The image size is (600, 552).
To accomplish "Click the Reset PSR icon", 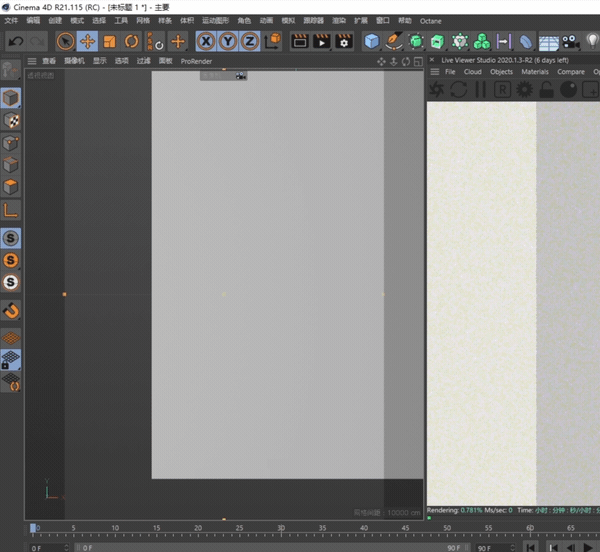I will coord(155,41).
